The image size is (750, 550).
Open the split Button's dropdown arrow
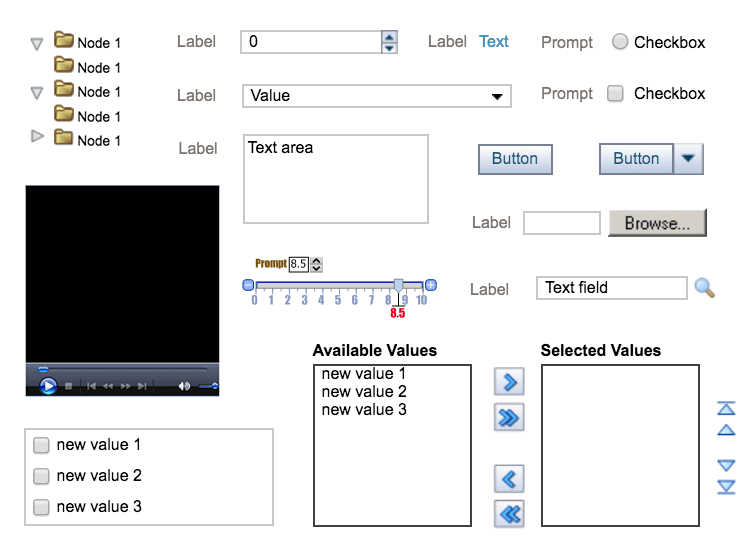(x=688, y=159)
